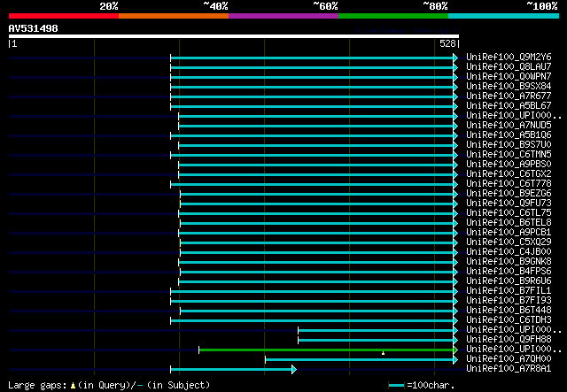
Task: Select the UniRef100_A5B1Q6 label
Action: [509, 135]
